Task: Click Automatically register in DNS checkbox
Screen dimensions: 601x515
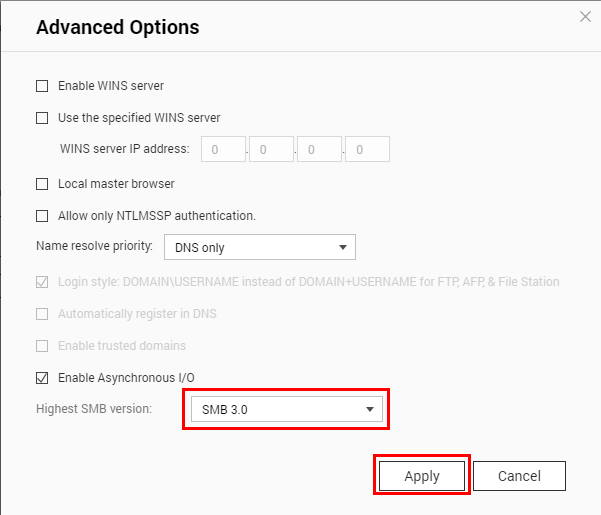Action: (x=42, y=314)
